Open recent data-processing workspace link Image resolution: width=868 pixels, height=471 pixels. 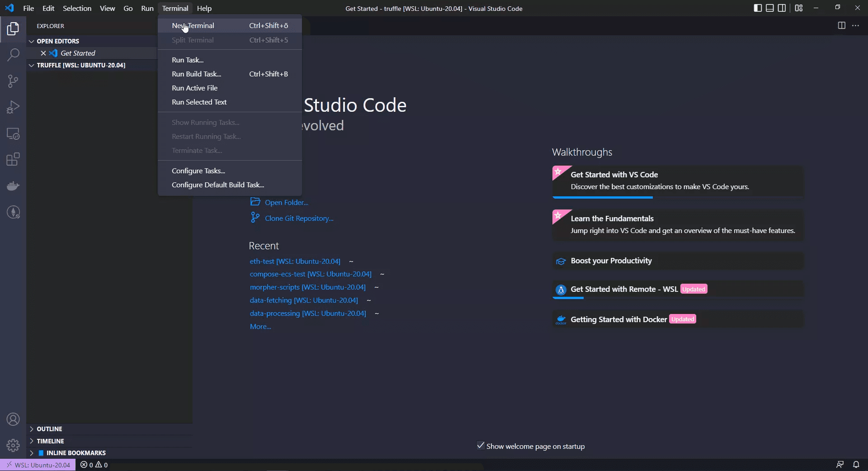click(308, 313)
